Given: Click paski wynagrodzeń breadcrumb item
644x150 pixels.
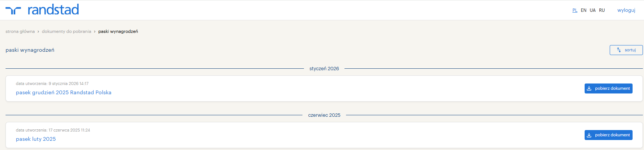Looking at the screenshot, I should [x=118, y=31].
